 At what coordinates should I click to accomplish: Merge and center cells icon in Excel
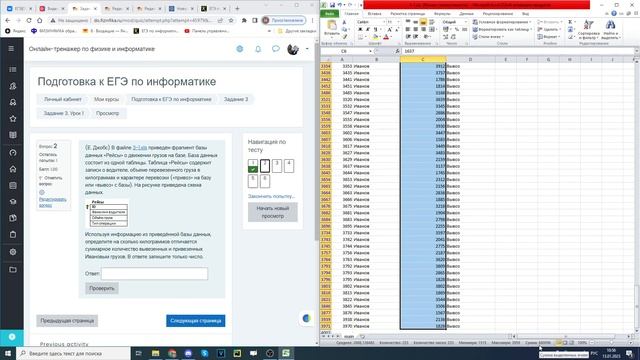pyautogui.click(x=432, y=29)
